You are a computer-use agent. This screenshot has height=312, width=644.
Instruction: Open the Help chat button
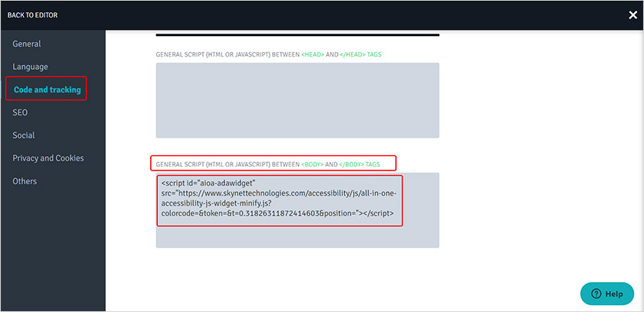(607, 294)
